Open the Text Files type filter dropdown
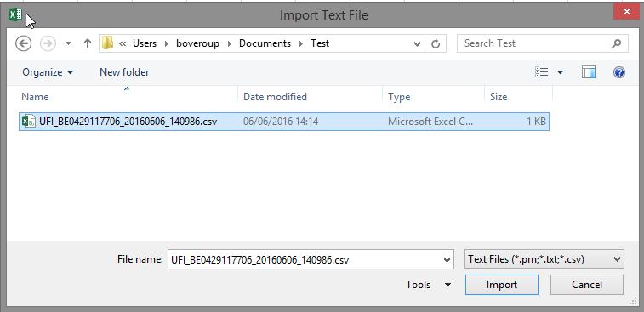Screen dimensions: 644x312 544,259
